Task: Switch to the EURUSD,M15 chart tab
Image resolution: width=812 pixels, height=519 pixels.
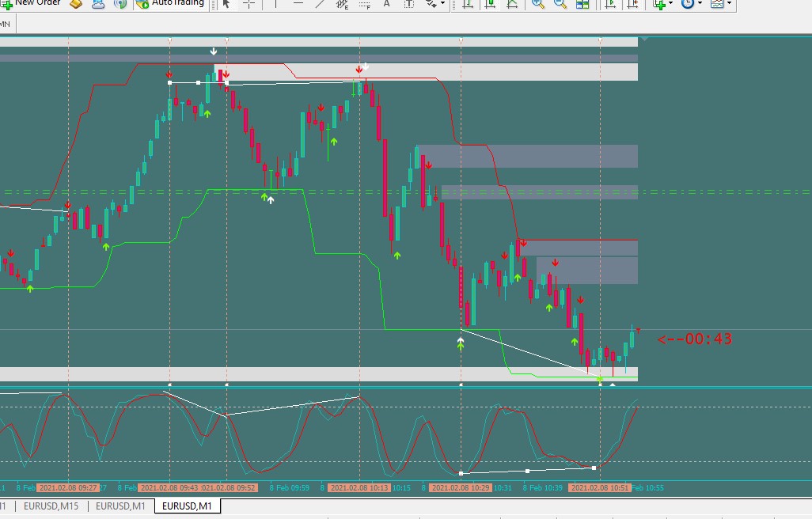Action: [x=51, y=506]
